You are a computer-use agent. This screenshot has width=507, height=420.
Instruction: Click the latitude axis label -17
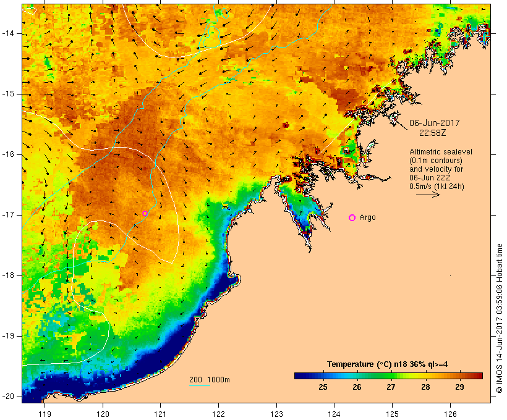tap(8, 215)
